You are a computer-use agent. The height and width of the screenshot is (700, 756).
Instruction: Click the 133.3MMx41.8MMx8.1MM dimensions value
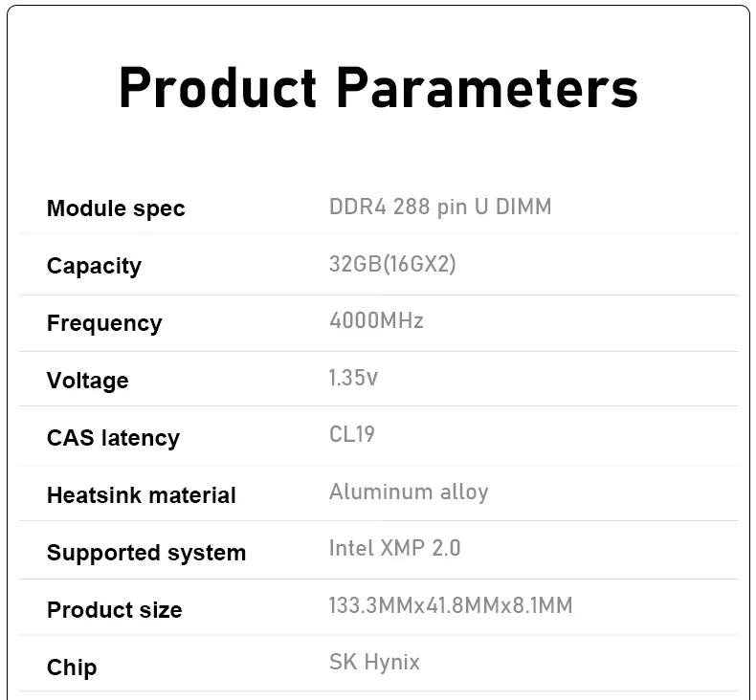451,605
